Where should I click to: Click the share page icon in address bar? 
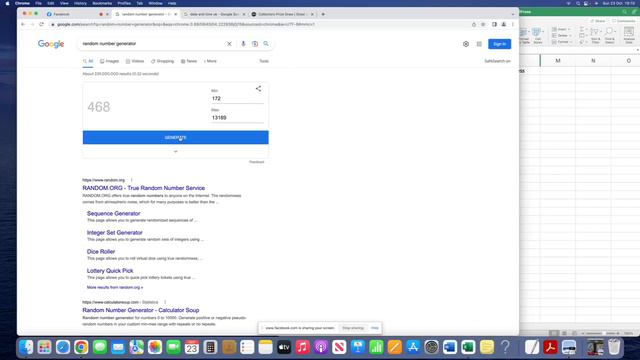point(474,24)
